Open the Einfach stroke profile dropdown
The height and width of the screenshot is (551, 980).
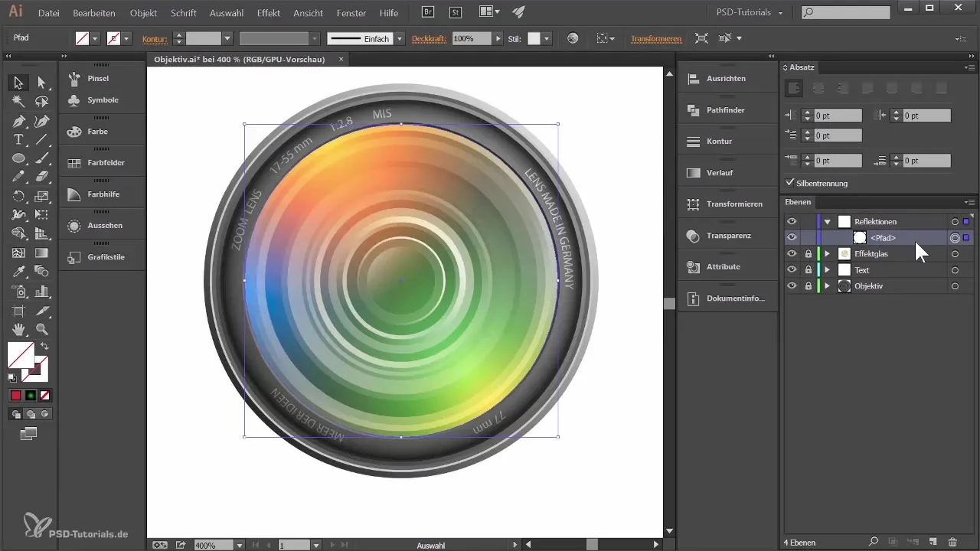[x=400, y=39]
